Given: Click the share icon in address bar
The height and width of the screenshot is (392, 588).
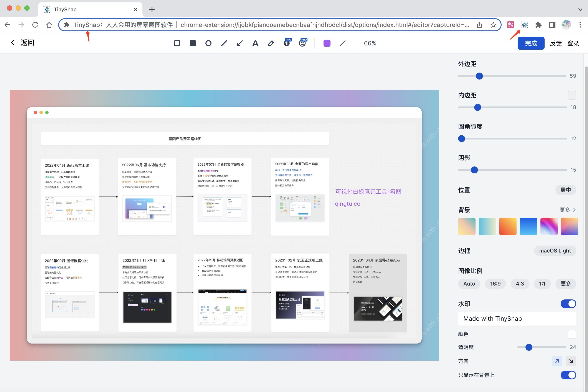Looking at the screenshot, I should 479,25.
